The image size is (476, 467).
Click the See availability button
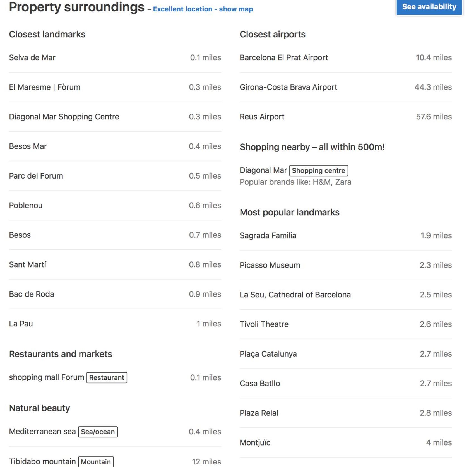pos(429,7)
